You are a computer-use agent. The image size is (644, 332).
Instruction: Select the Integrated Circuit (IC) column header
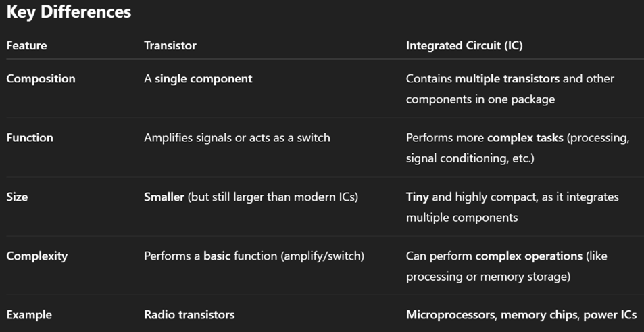tap(464, 46)
